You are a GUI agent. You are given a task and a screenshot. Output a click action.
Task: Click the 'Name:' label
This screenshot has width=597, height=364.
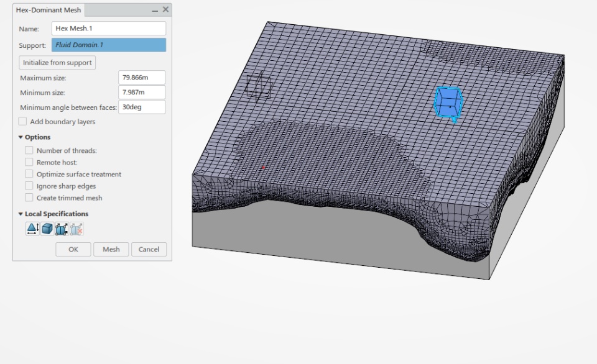[29, 29]
